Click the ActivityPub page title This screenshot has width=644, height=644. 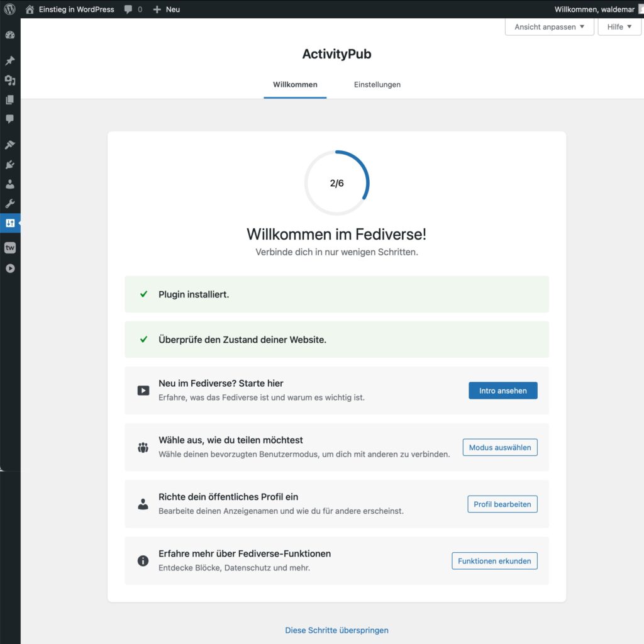point(337,54)
